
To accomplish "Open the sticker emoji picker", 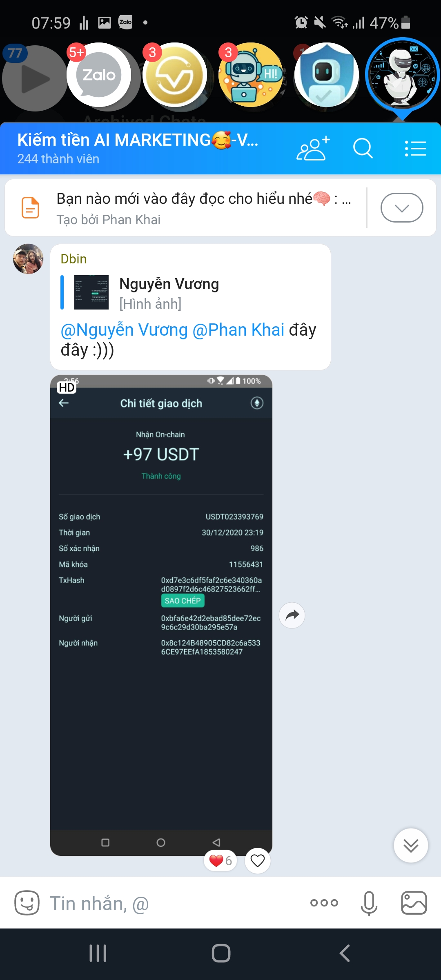I will (27, 903).
